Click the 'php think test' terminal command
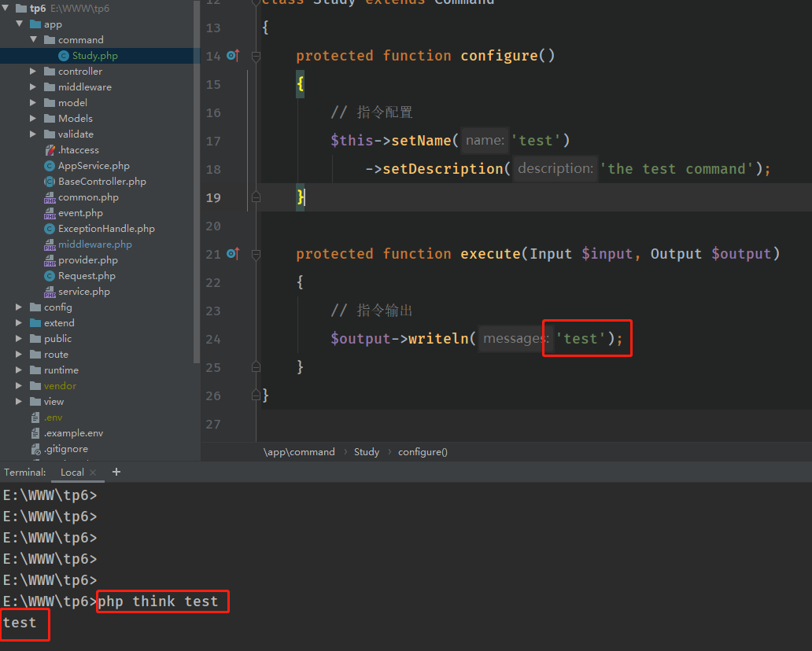This screenshot has height=651, width=812. tap(158, 601)
